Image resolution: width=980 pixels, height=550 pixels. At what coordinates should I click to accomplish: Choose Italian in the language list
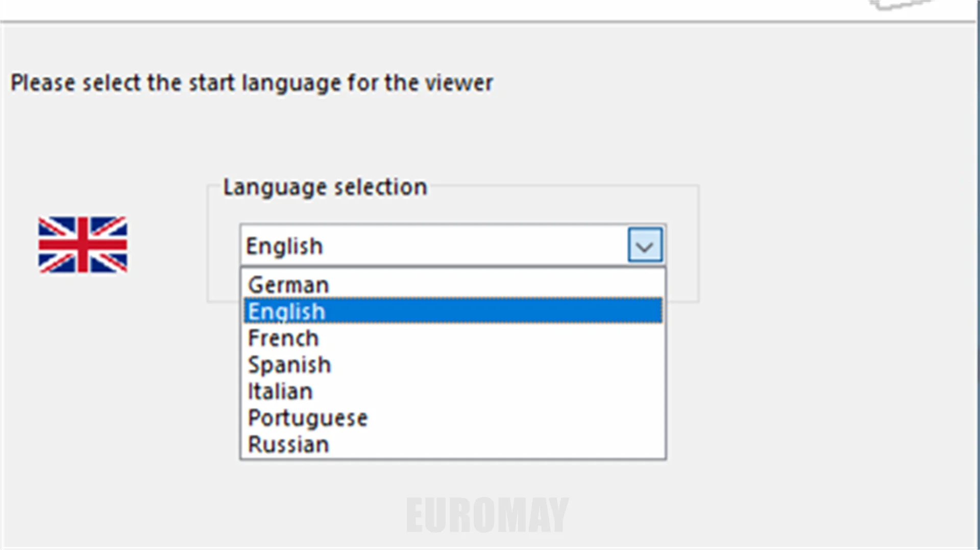click(280, 391)
